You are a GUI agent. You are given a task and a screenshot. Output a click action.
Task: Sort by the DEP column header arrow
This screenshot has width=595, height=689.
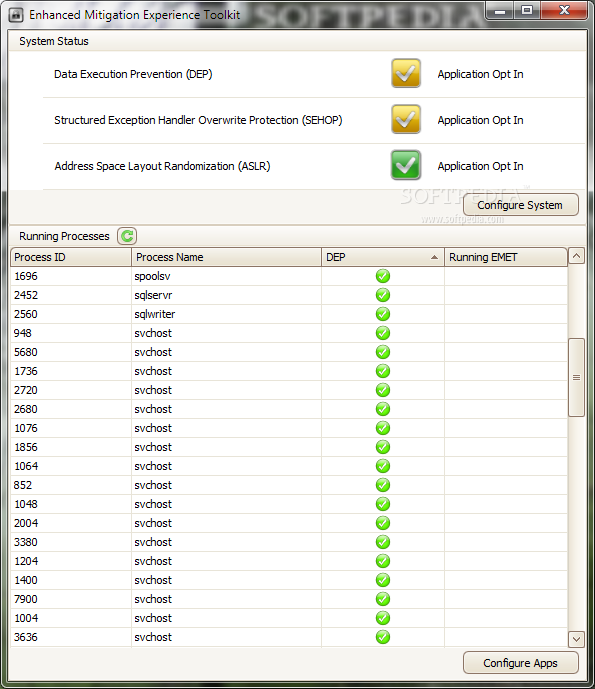[434, 257]
